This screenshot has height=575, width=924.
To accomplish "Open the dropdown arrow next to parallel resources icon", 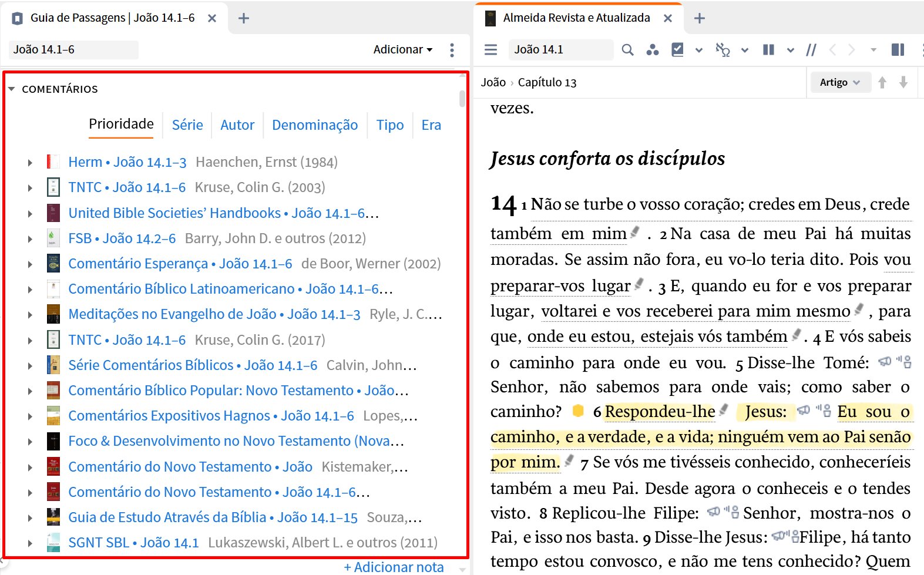I will (x=791, y=51).
